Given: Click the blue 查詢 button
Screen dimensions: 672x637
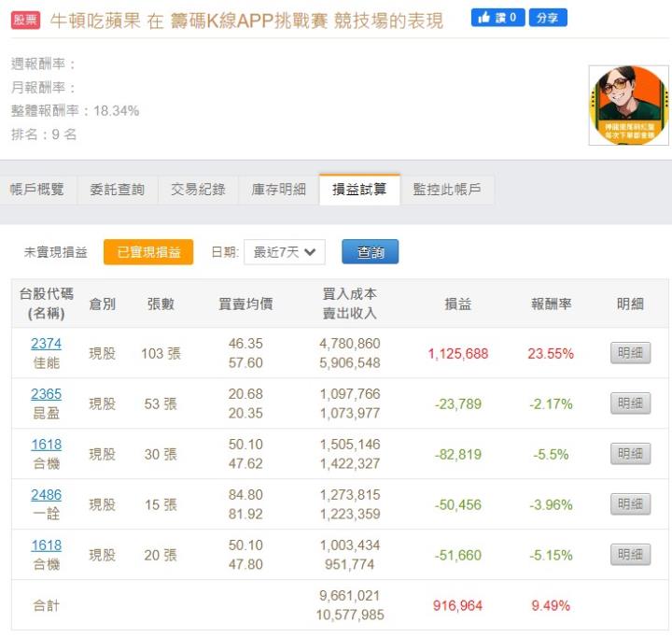Looking at the screenshot, I should pyautogui.click(x=371, y=252).
